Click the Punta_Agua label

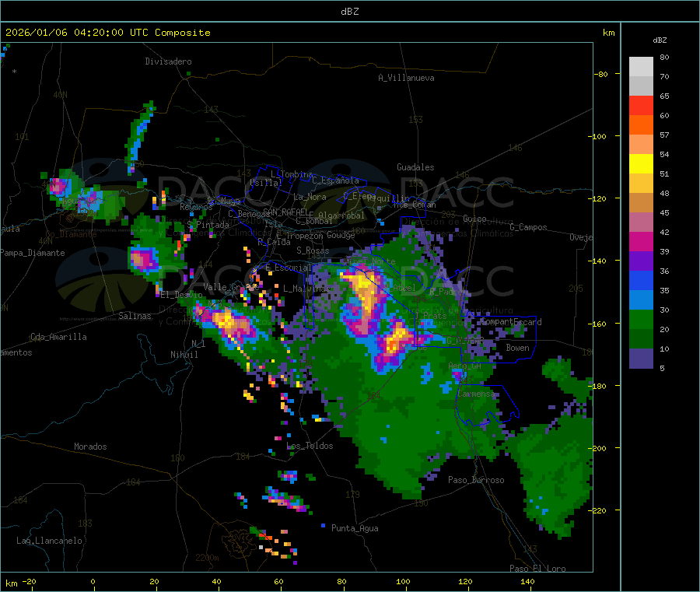pos(355,528)
